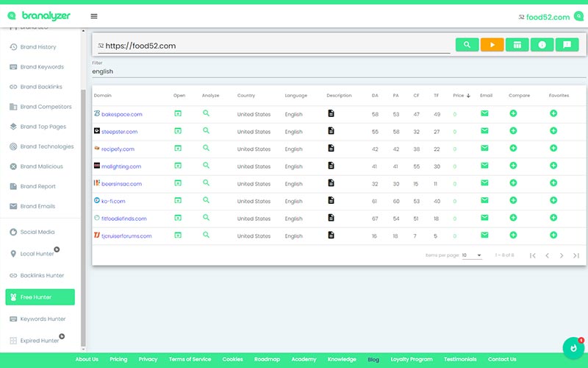Screen dimensions: 588x368
Task: View description document for bakespace.com
Action: [331, 113]
